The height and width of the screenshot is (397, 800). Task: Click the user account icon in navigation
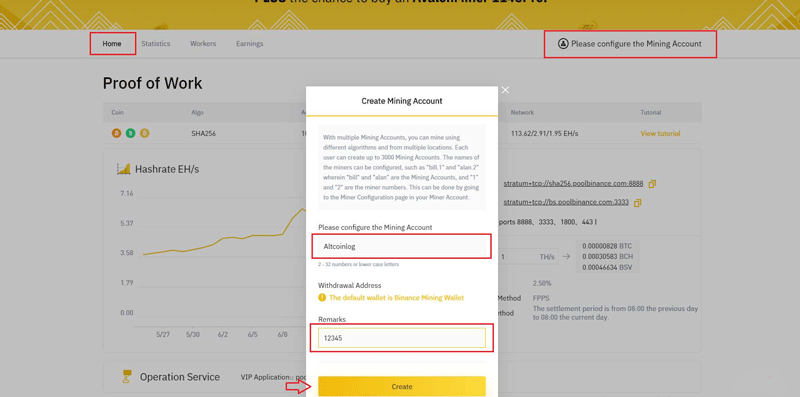(x=563, y=44)
